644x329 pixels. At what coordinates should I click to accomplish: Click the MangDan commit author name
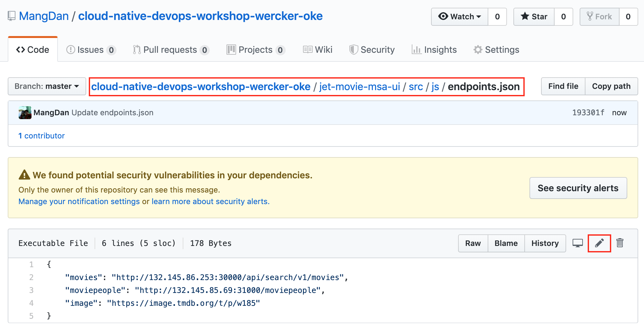(51, 113)
